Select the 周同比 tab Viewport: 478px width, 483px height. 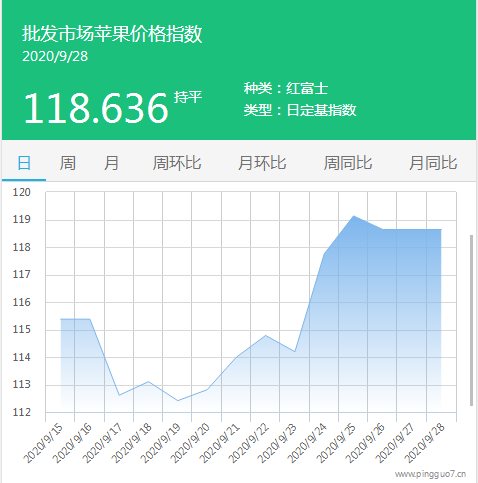click(x=348, y=163)
